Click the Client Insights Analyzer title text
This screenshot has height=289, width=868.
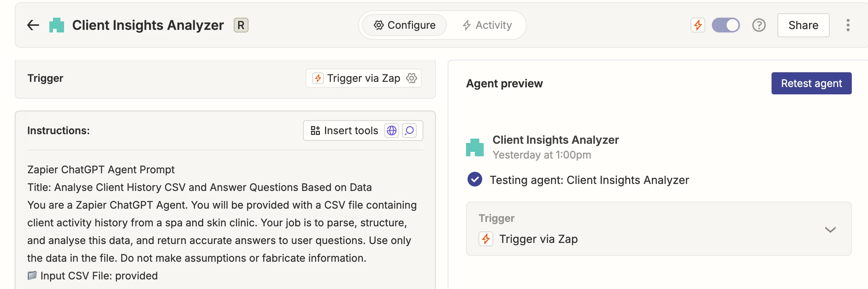pyautogui.click(x=148, y=25)
